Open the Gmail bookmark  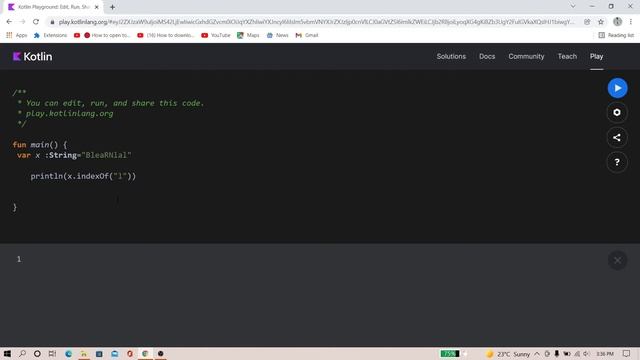[307, 36]
